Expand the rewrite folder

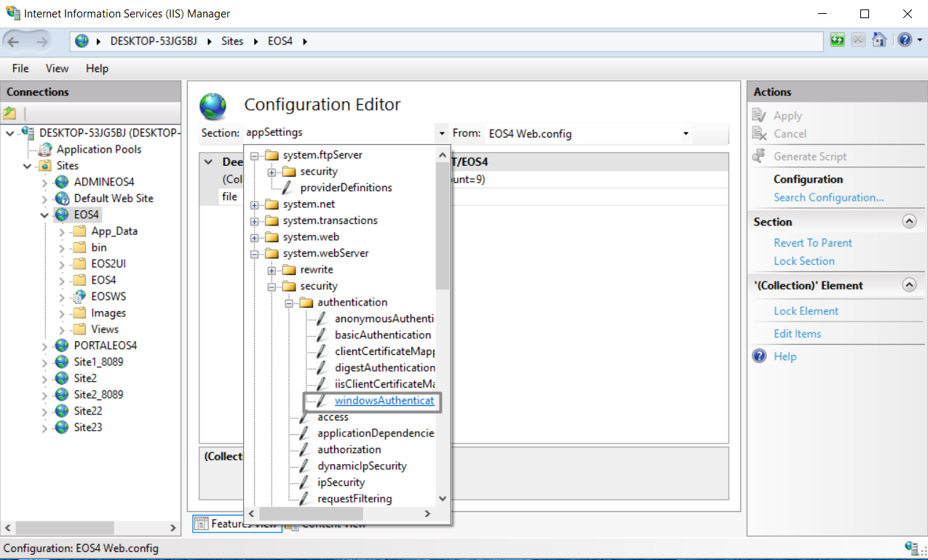pos(272,270)
